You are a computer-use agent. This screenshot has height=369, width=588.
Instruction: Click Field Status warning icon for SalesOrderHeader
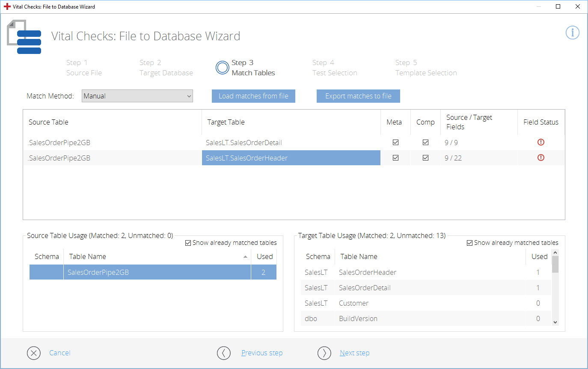point(540,158)
